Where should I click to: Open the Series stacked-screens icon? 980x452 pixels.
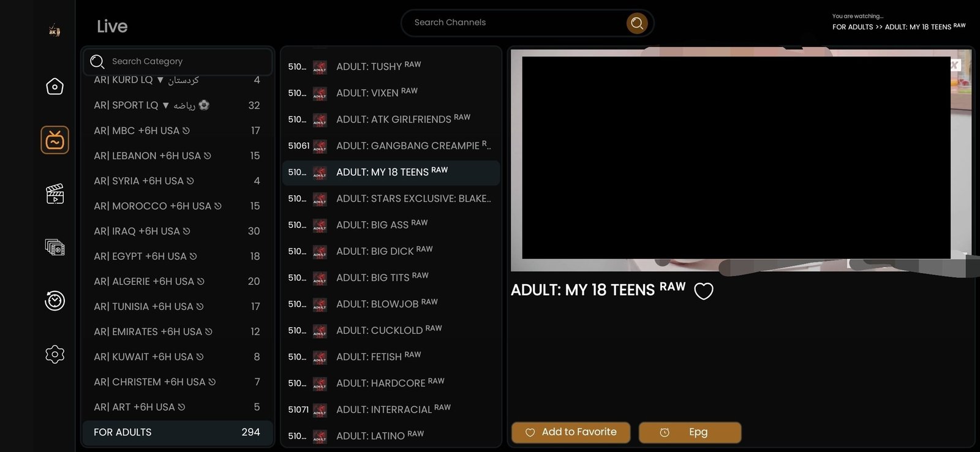(x=55, y=247)
